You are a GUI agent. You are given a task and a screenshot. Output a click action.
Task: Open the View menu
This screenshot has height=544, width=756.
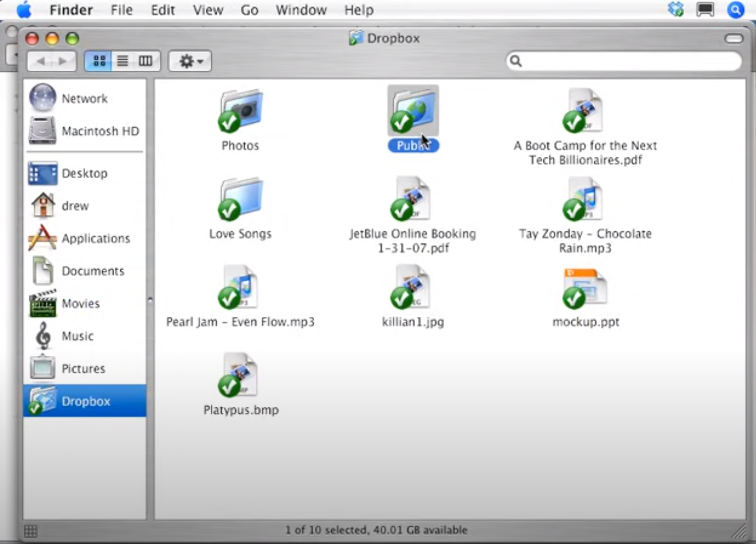[207, 10]
